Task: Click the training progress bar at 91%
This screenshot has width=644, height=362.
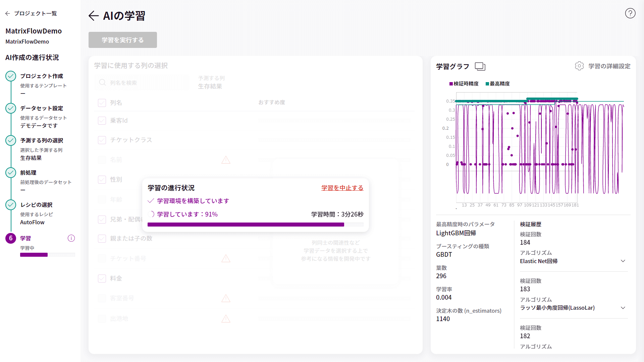Action: click(x=255, y=225)
